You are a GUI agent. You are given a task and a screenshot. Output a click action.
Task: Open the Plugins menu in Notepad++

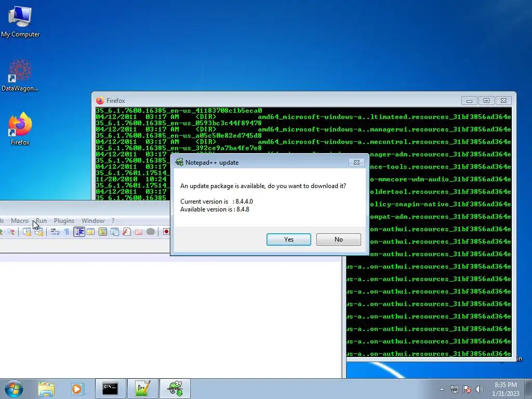64,220
